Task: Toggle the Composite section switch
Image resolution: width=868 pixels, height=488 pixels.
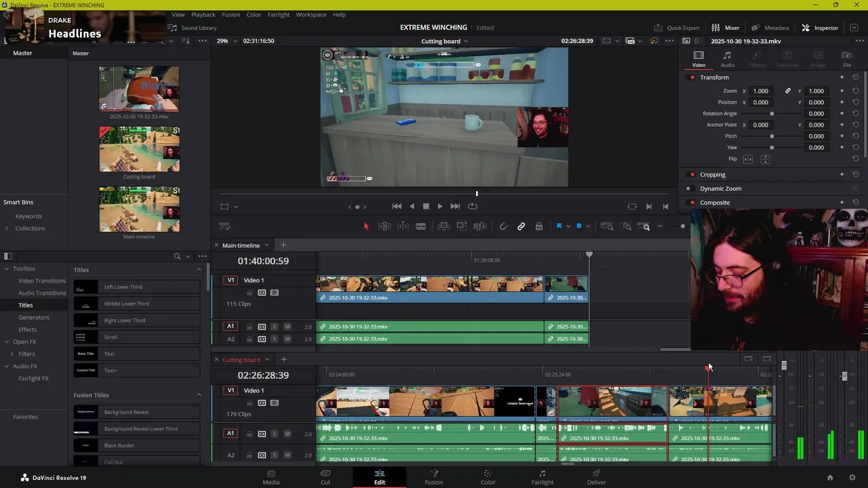Action: click(692, 203)
